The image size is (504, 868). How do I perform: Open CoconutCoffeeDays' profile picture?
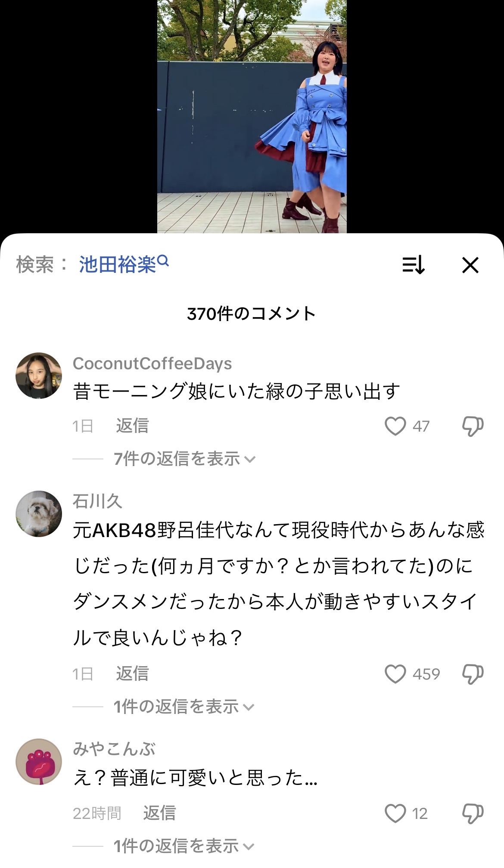pos(39,376)
